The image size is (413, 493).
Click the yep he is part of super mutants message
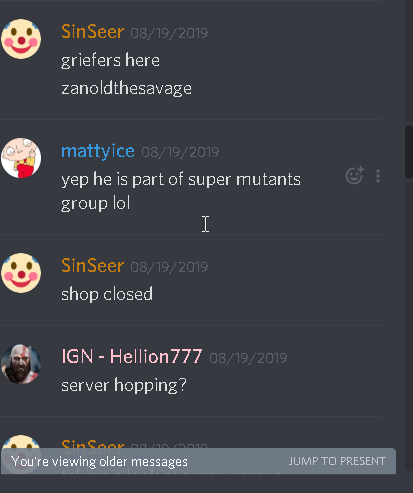pos(181,191)
